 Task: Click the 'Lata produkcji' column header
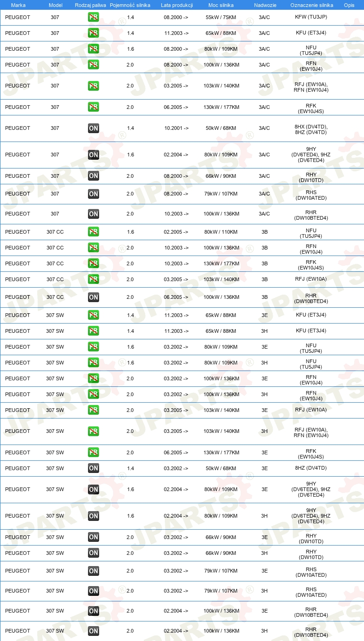[x=177, y=5]
